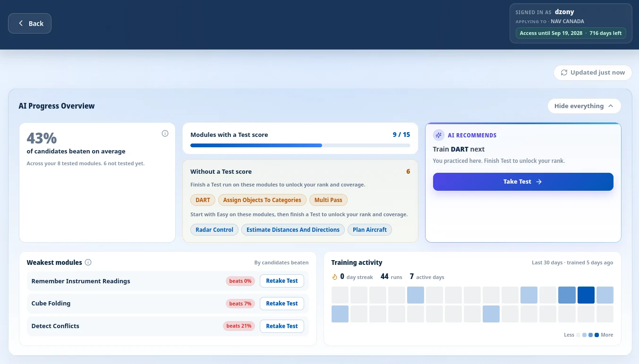Retake Test for Remember Instrument Readings
Viewport: 639px width, 364px height.
281,281
